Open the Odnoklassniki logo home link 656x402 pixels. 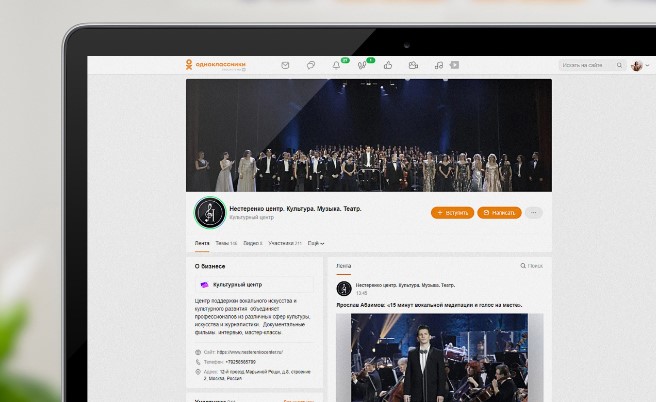pyautogui.click(x=215, y=64)
